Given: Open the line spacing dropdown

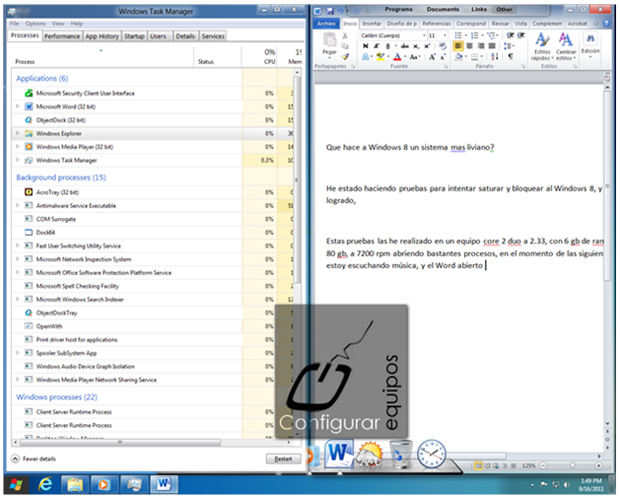Looking at the screenshot, I should 509,46.
